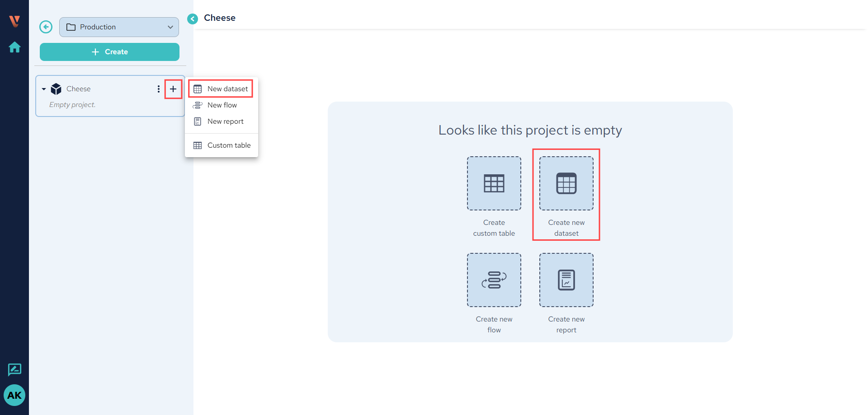Click the Create custom table tile
This screenshot has height=415, width=868.
(x=494, y=183)
